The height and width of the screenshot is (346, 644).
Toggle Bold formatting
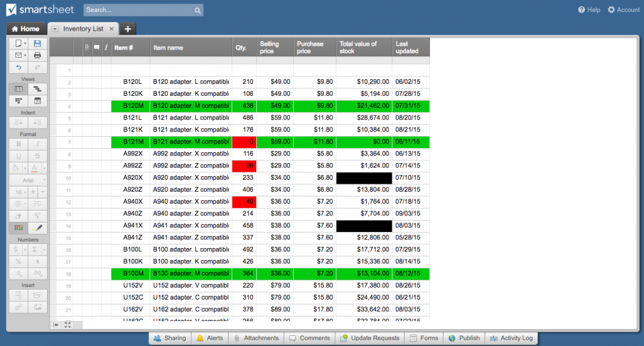[x=19, y=143]
